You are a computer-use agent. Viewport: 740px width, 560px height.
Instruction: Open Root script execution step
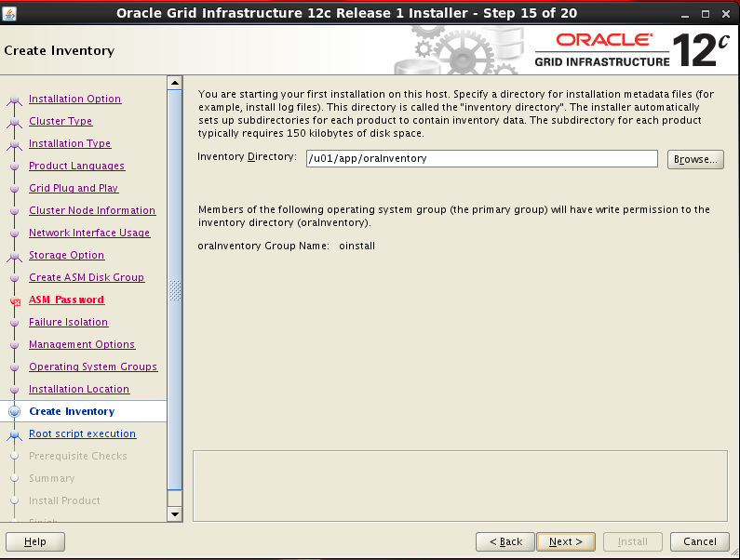(83, 433)
